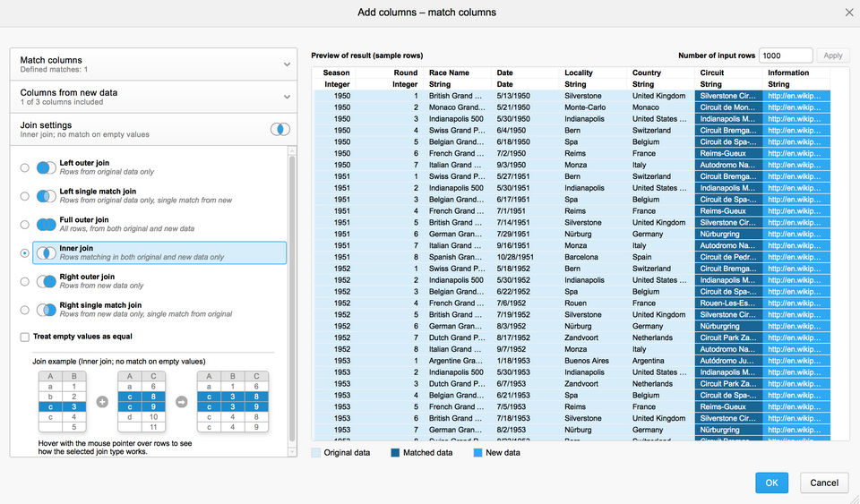Click the Circuit column header
Screen dimensions: 860x504
click(712, 73)
